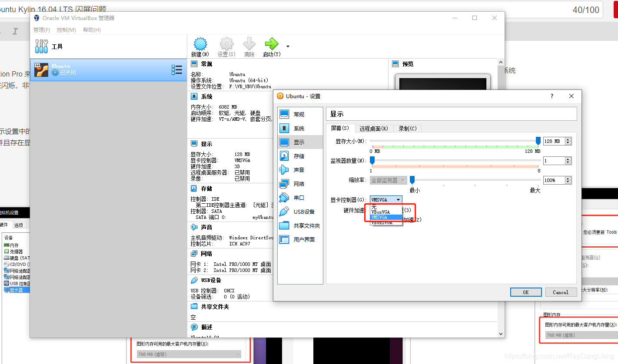Click the 显存大小 slider handle
Viewport: 618px width, 364px height.
[538, 141]
